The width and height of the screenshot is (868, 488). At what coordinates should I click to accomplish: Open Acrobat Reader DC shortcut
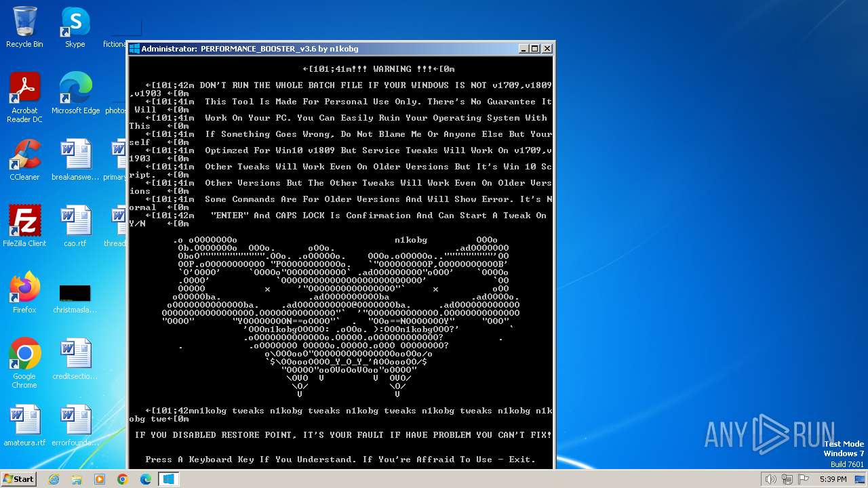(24, 98)
